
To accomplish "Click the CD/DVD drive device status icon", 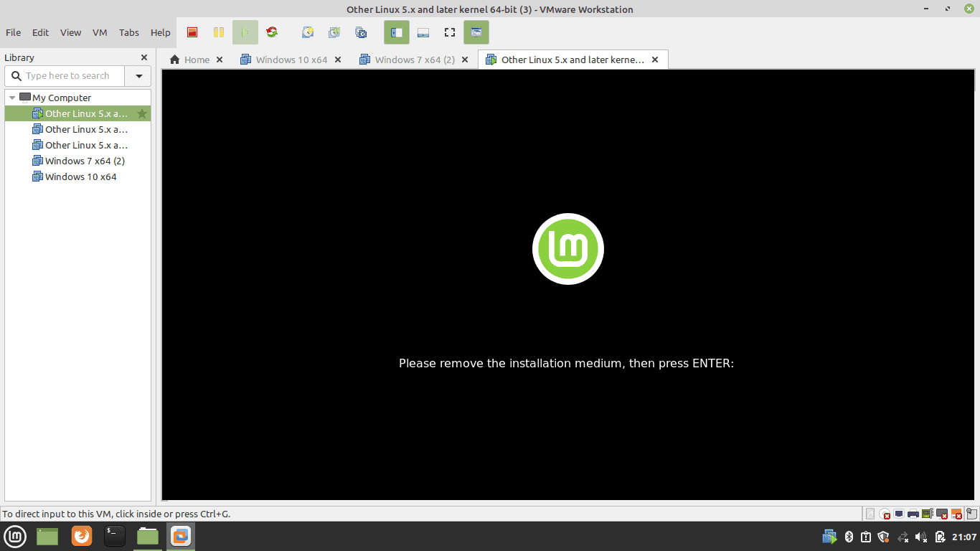I will pyautogui.click(x=885, y=514).
